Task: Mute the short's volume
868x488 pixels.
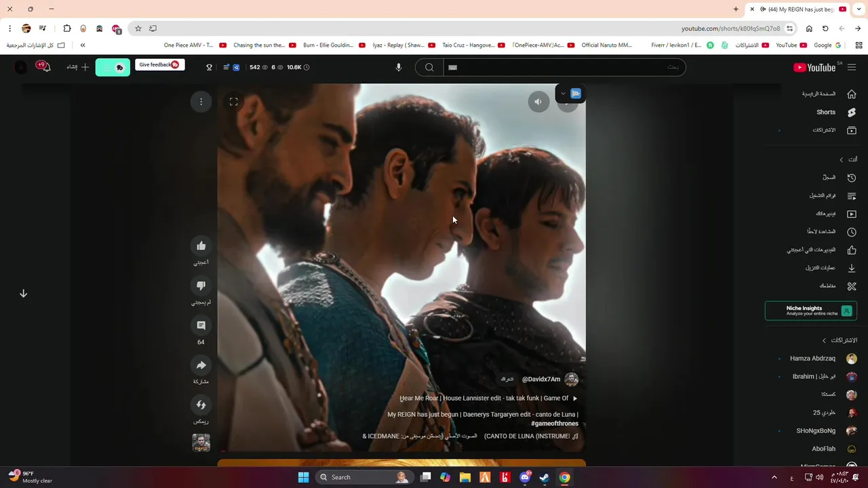Action: [x=538, y=102]
